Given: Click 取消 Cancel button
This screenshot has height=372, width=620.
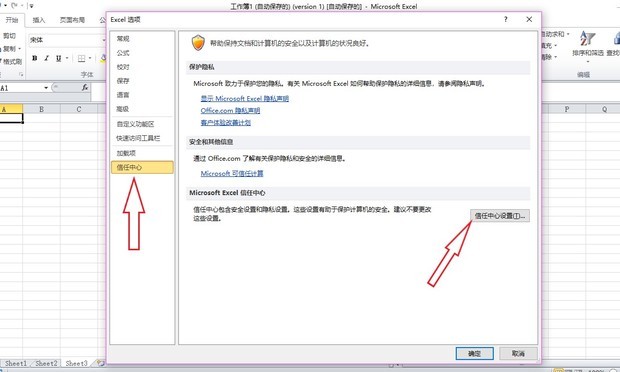Looking at the screenshot, I should 518,353.
